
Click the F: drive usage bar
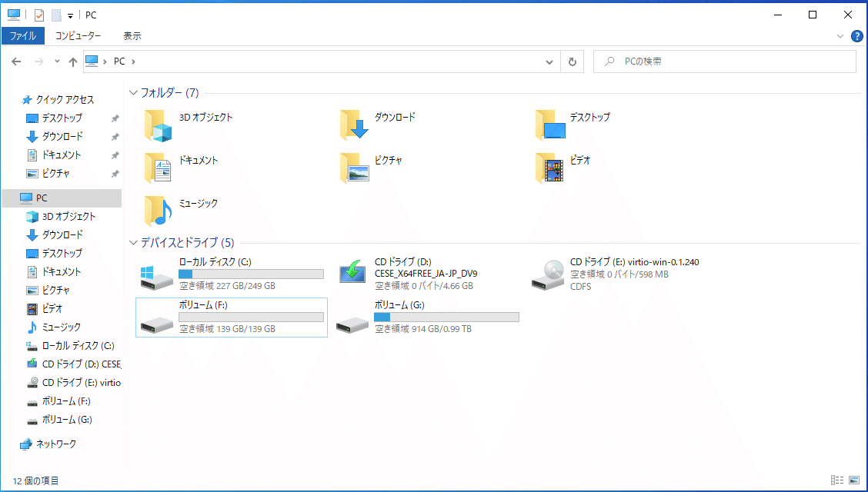point(252,317)
